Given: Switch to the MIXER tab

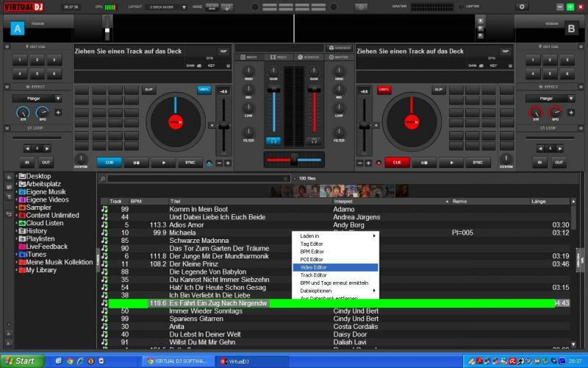Looking at the screenshot, I should pos(248,57).
